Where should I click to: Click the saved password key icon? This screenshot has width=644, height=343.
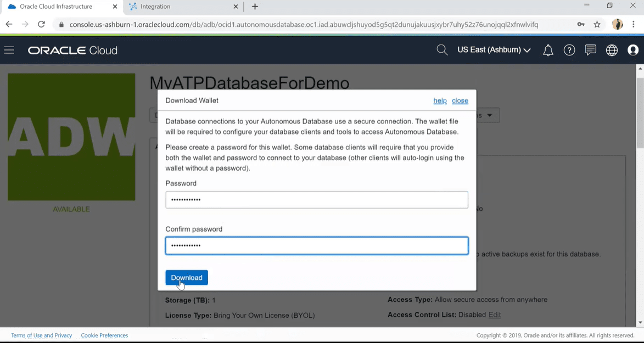tap(581, 24)
